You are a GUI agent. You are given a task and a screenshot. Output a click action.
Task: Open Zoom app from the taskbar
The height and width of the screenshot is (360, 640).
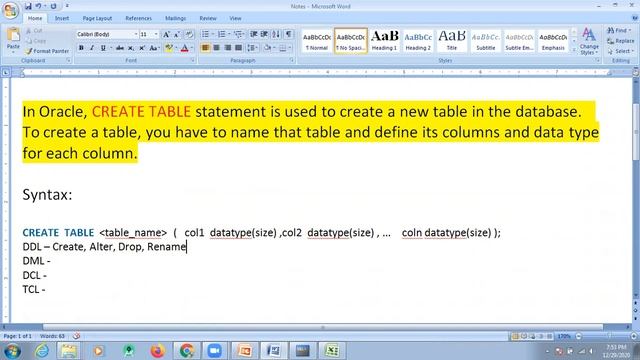[x=215, y=351]
